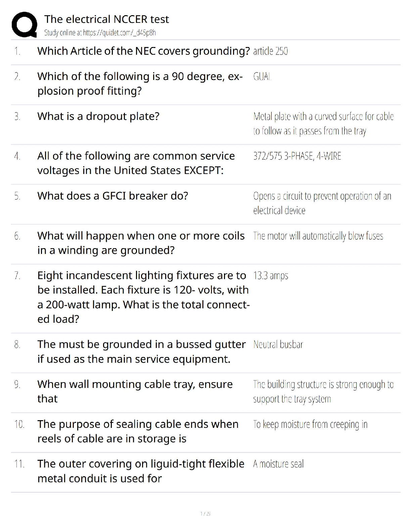Image resolution: width=411 pixels, height=532 pixels.
Task: Click the 'A moisture seal' answer
Action: (278, 464)
